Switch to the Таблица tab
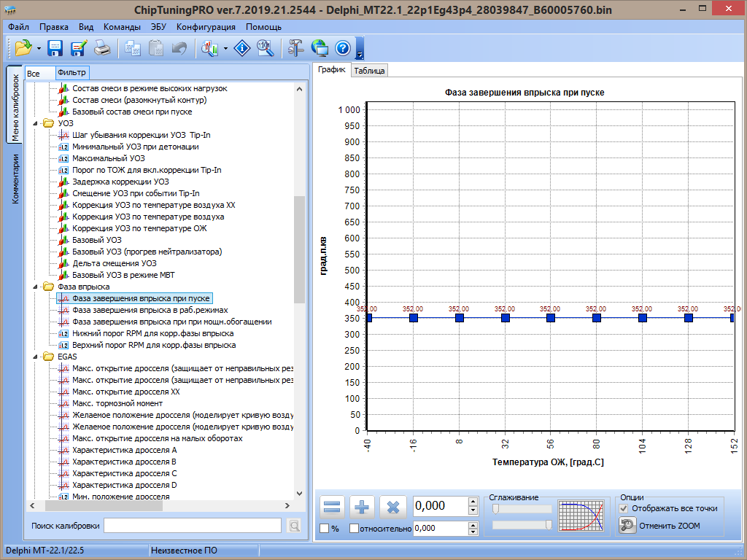The image size is (747, 560). tap(369, 71)
